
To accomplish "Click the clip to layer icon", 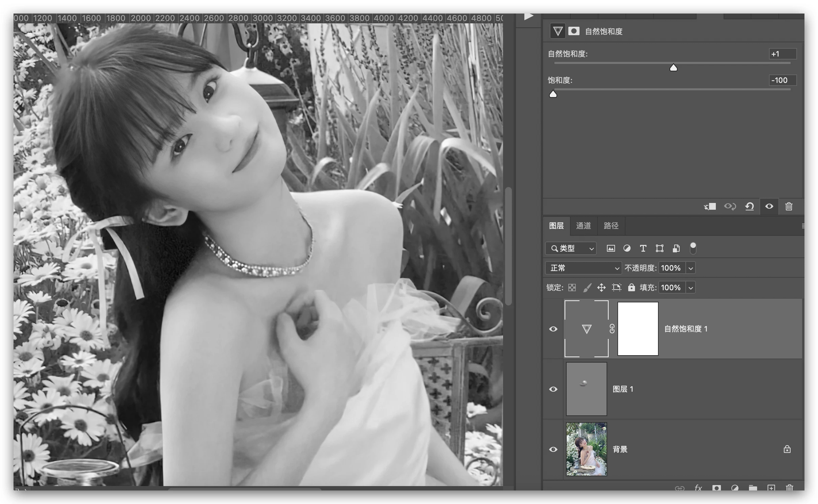I will coord(710,206).
